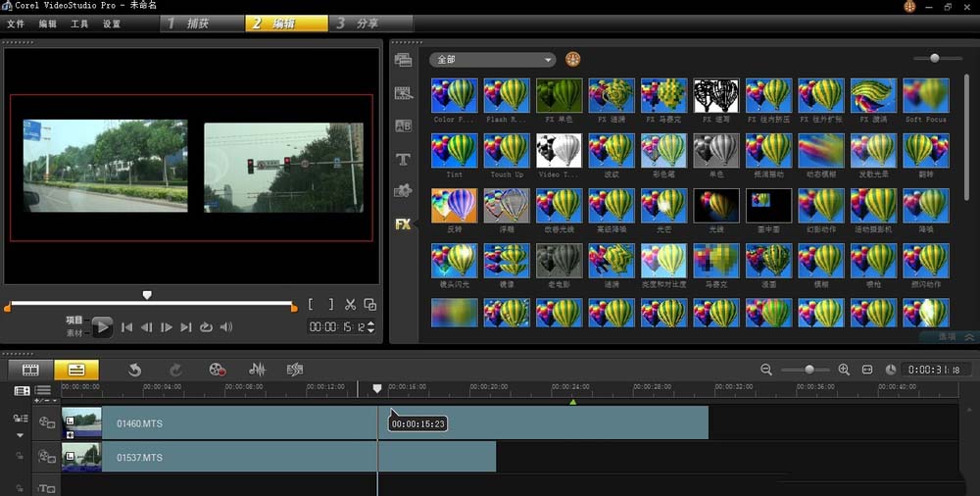The image size is (980, 496).
Task: Toggle ripple editing on the video track
Action: [20, 419]
